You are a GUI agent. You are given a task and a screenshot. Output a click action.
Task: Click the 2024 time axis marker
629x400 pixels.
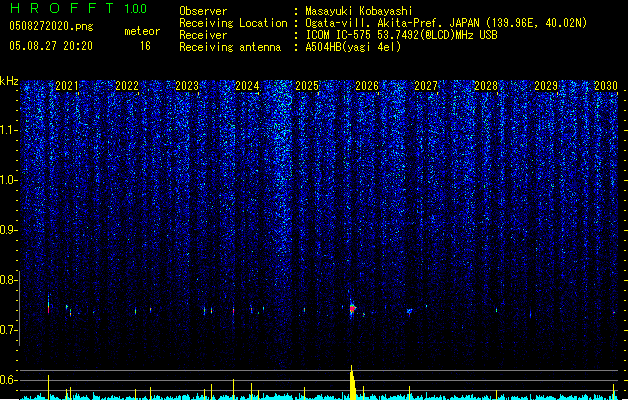click(247, 85)
